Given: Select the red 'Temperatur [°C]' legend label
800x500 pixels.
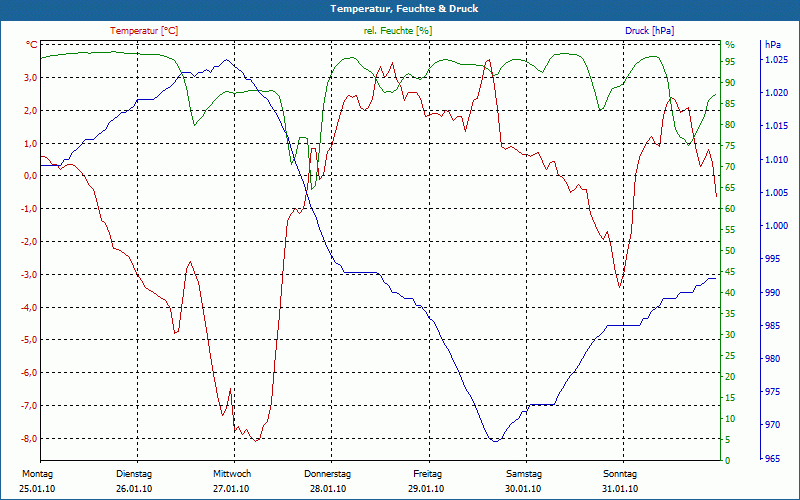Looking at the screenshot, I should click(144, 31).
